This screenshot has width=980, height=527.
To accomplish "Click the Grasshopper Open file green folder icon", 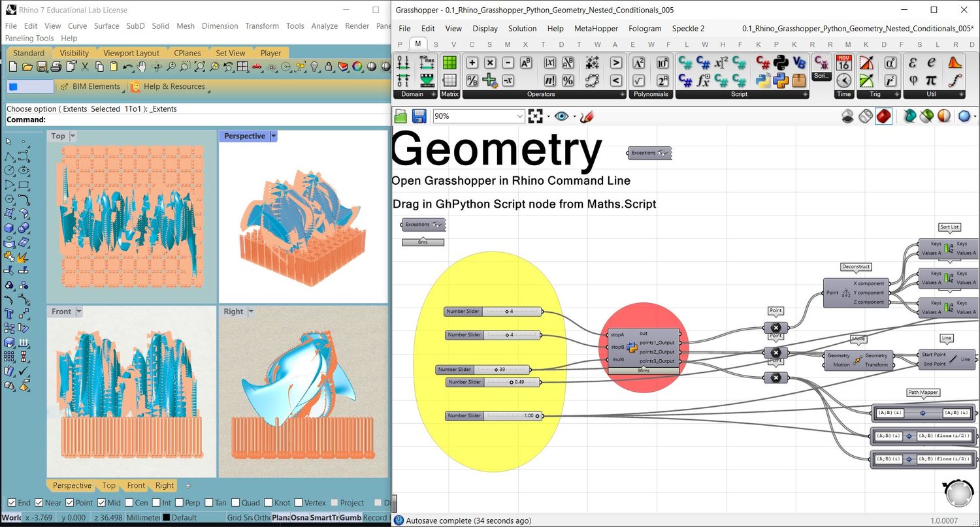I will pos(400,116).
